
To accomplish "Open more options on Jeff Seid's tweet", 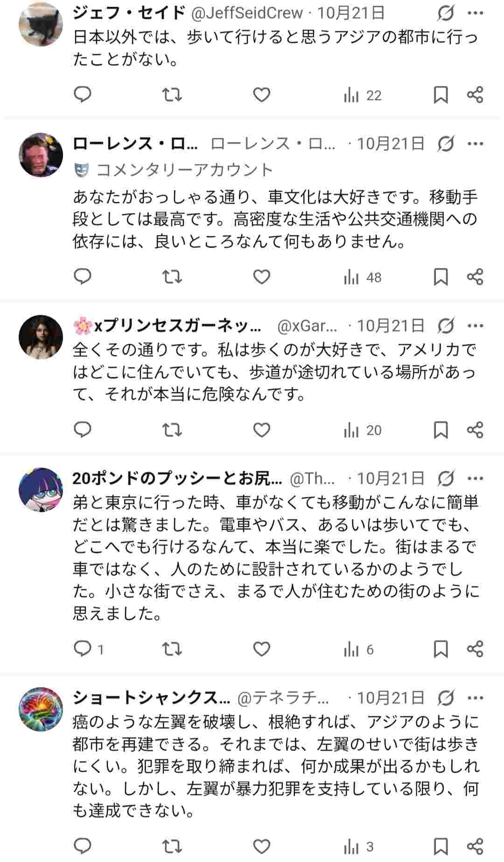I will (x=476, y=12).
